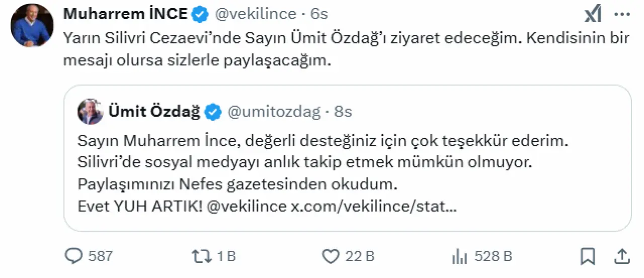
Task: Click Muharrem İNCE's profile picture
Action: 32,25
